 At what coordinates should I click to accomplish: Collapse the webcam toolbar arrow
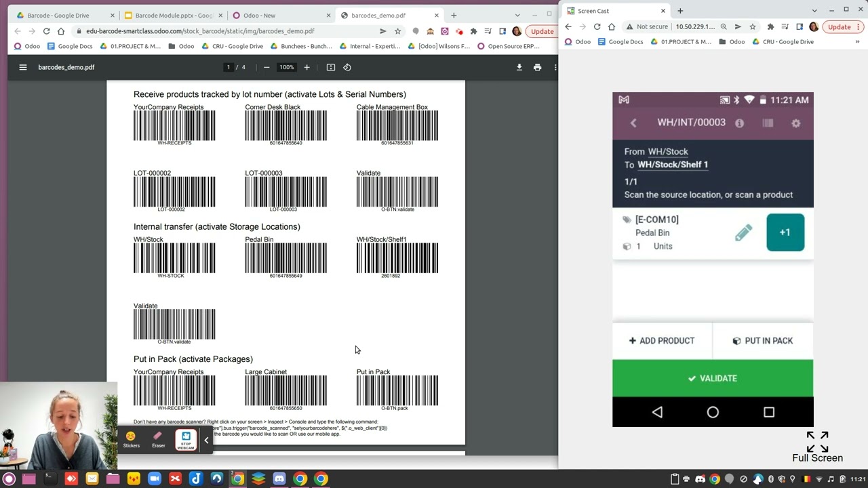click(206, 441)
